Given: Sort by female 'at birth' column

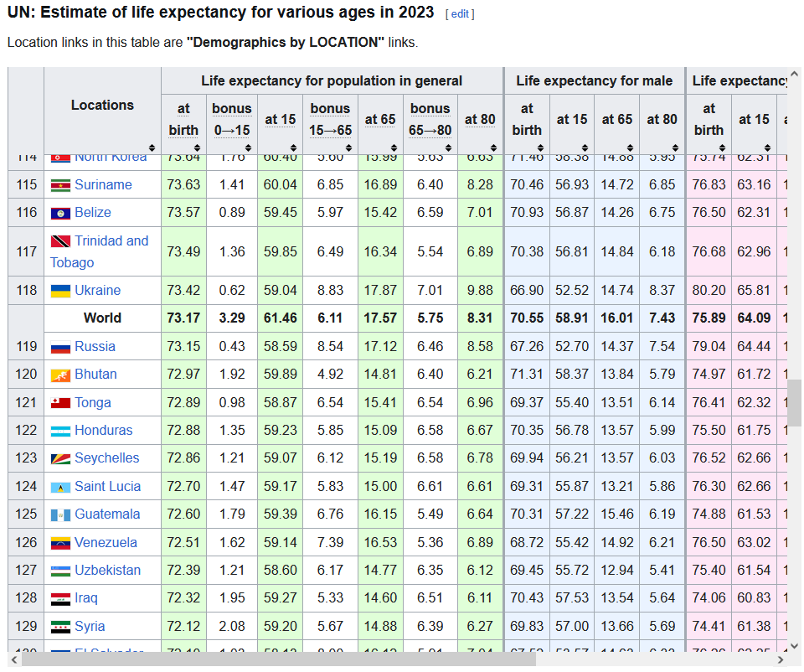Looking at the screenshot, I should pyautogui.click(x=723, y=148).
